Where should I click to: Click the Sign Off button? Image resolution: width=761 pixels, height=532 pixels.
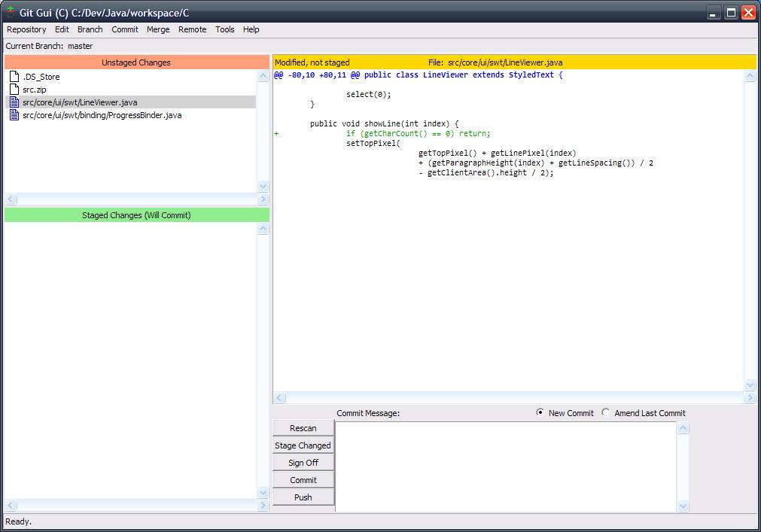pos(303,463)
